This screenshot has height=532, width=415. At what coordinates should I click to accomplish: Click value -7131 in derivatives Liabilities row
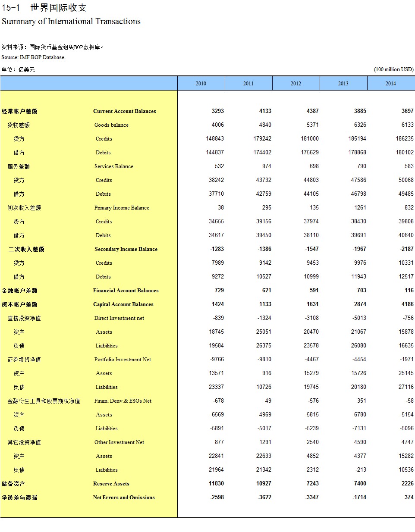[358, 428]
